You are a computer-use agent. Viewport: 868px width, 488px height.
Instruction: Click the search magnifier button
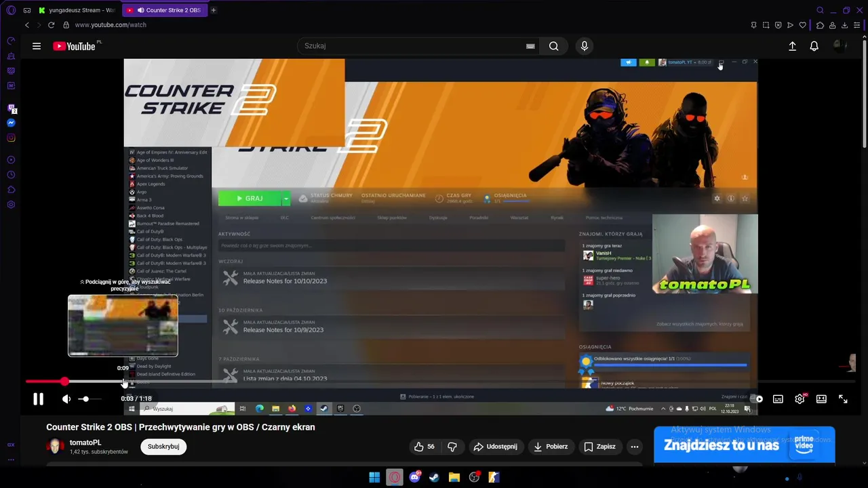(554, 46)
